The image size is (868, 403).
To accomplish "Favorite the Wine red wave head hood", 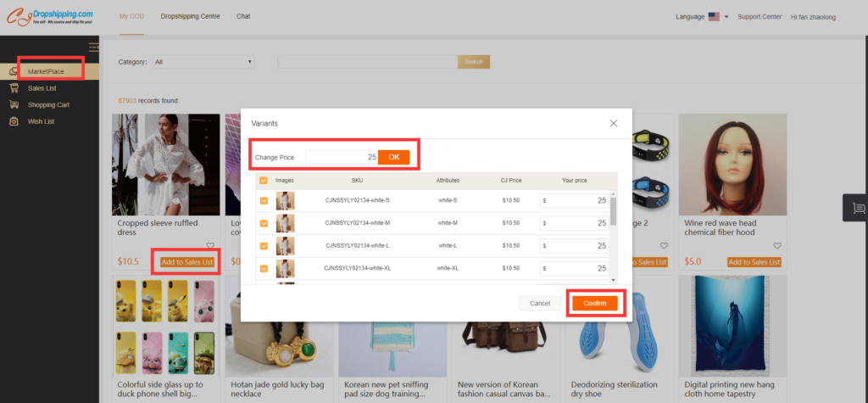I will [777, 245].
